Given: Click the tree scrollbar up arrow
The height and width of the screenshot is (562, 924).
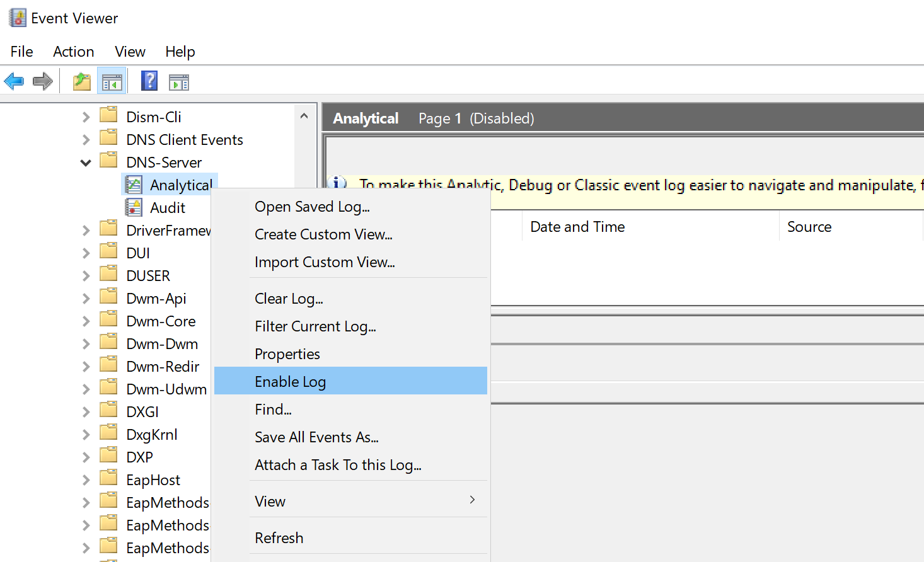Looking at the screenshot, I should coord(304,116).
